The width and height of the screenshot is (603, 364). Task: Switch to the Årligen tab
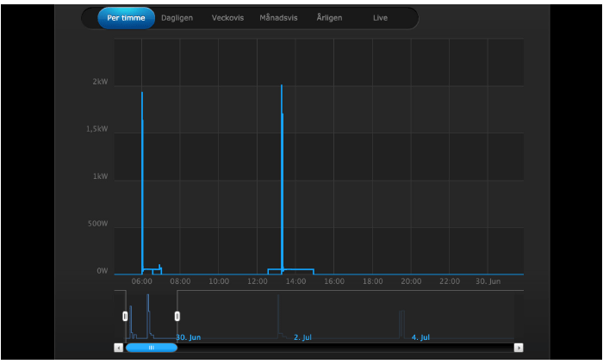331,18
